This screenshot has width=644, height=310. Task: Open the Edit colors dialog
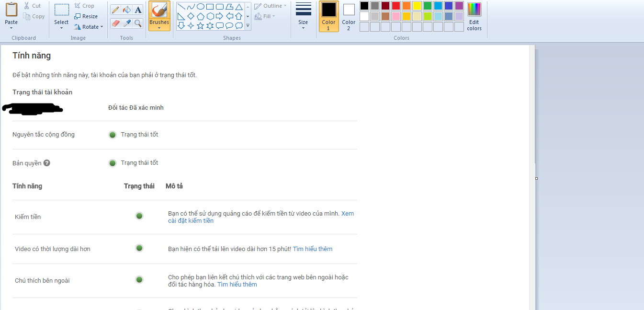[474, 16]
